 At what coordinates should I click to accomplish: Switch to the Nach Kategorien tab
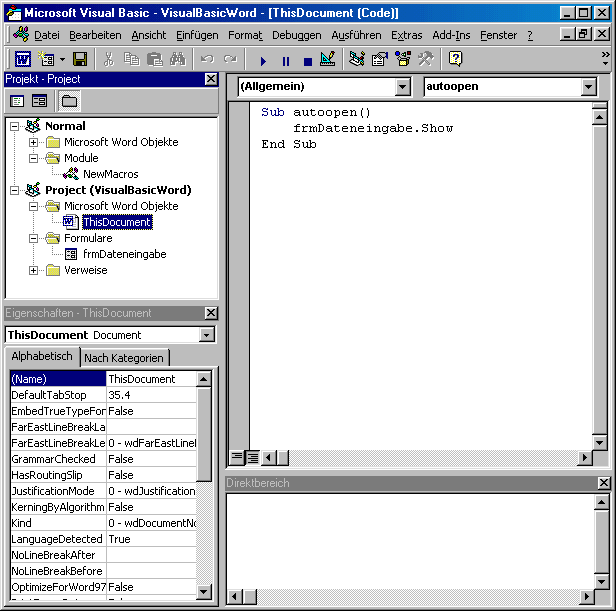(x=124, y=358)
